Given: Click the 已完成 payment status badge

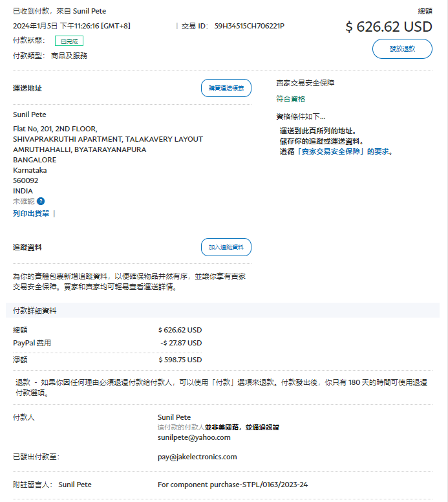Looking at the screenshot, I should (68, 41).
